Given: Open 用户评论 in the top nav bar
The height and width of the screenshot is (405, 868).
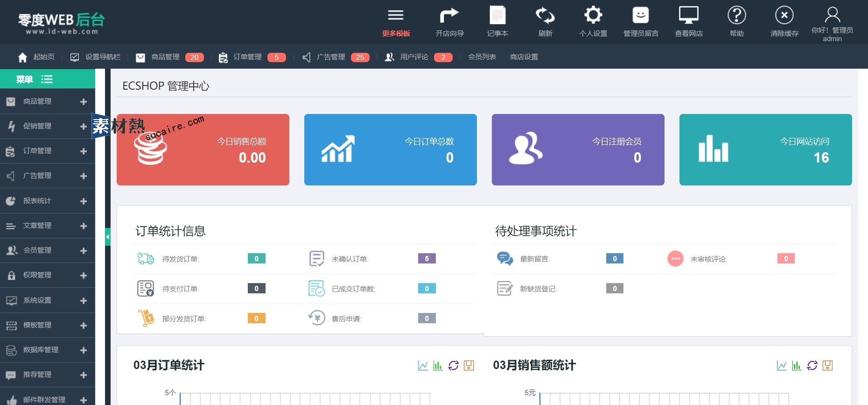Looking at the screenshot, I should (x=414, y=57).
